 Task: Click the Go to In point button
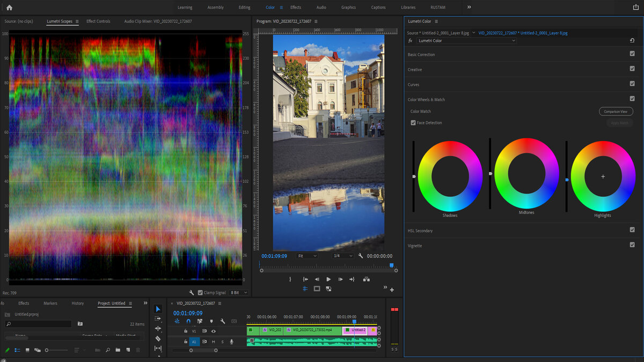(305, 279)
